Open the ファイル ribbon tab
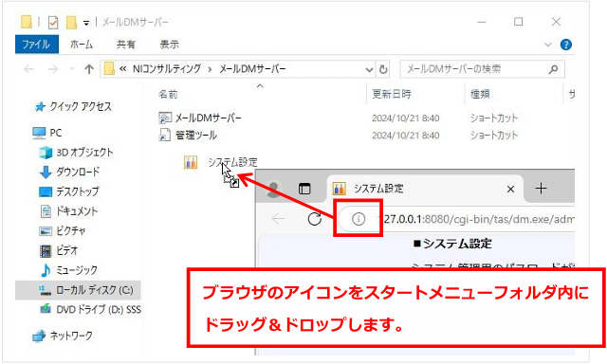This screenshot has height=364, width=607. tap(37, 45)
